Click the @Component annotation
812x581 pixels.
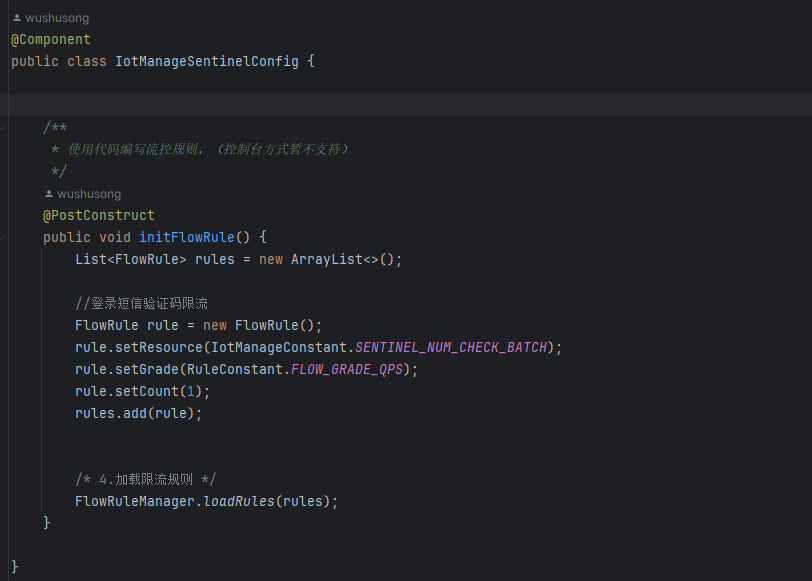pos(50,40)
